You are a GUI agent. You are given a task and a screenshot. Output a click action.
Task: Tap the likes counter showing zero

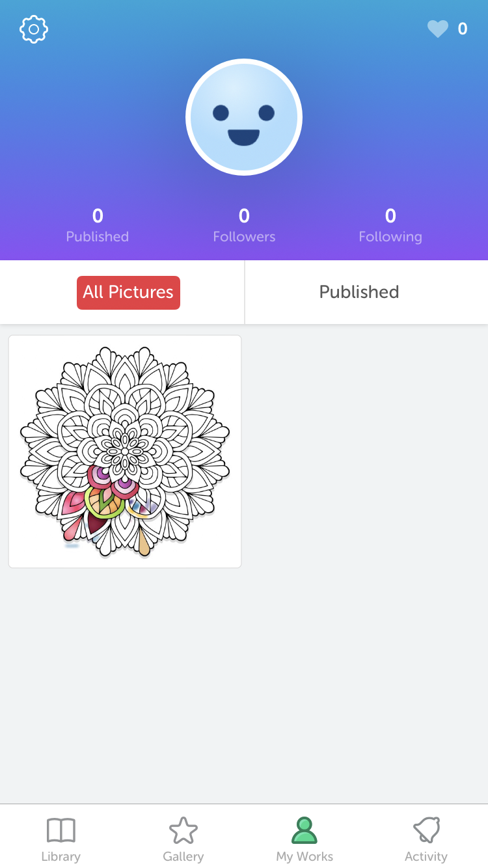(463, 29)
